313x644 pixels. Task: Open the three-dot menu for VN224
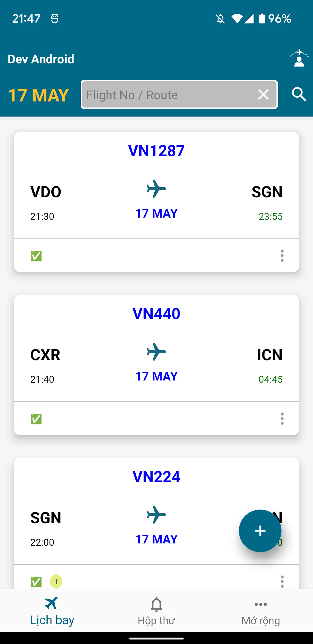pyautogui.click(x=282, y=581)
